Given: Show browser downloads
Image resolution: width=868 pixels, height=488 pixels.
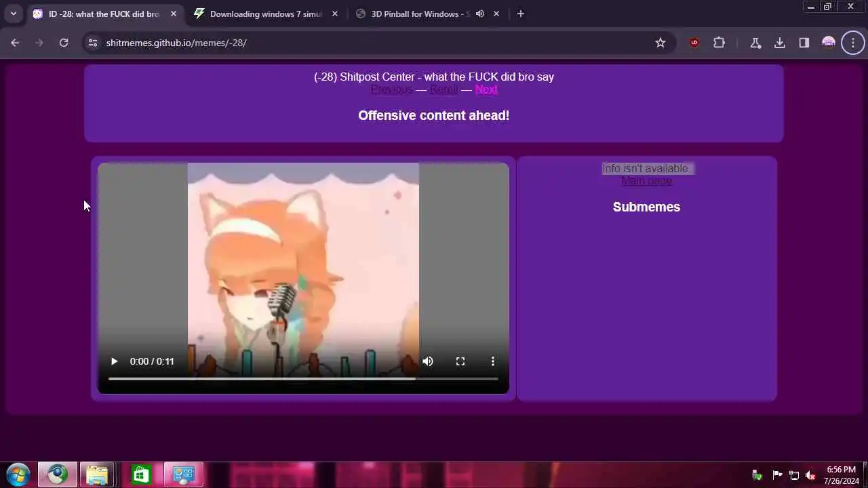Looking at the screenshot, I should tap(780, 43).
